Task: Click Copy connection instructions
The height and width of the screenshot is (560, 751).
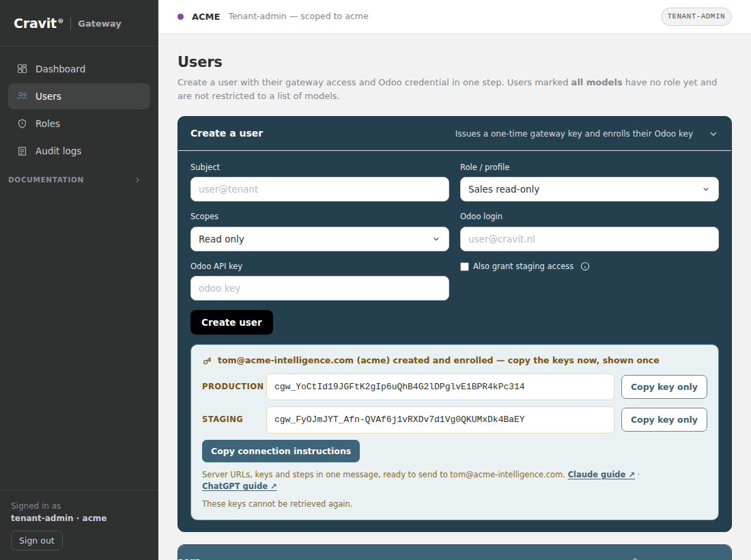Action: coord(281,451)
